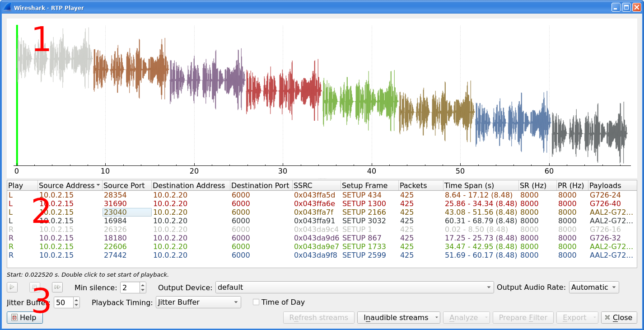Open the Inaudible streams dropdown menu
The image size is (644, 330).
(x=398, y=317)
